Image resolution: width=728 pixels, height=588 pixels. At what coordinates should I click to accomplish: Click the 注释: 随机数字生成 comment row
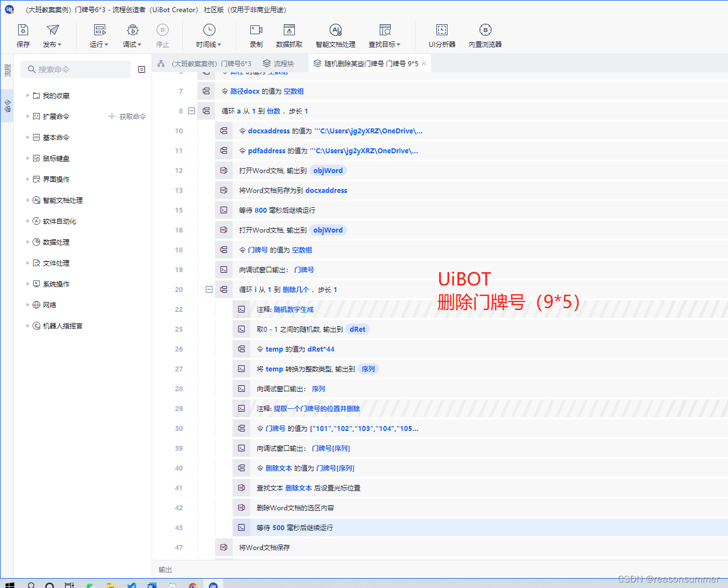click(x=480, y=310)
